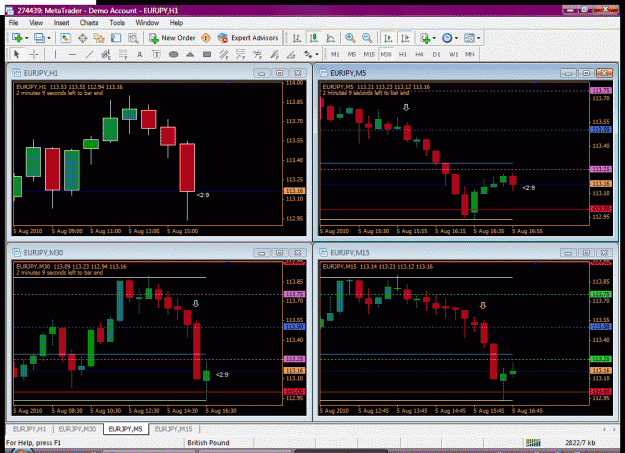
Task: Select the Fibonacci Retracement tool
Action: (123, 54)
